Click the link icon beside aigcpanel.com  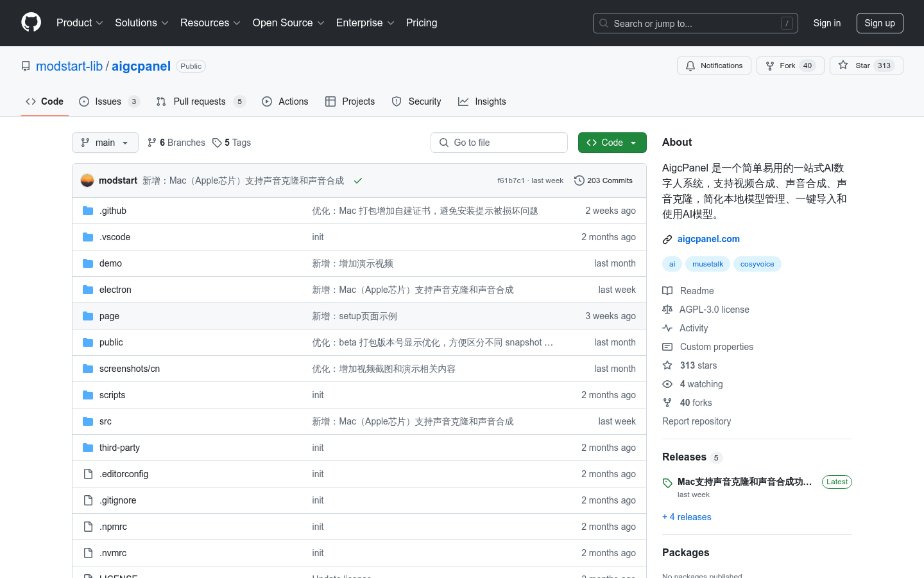pyautogui.click(x=667, y=240)
